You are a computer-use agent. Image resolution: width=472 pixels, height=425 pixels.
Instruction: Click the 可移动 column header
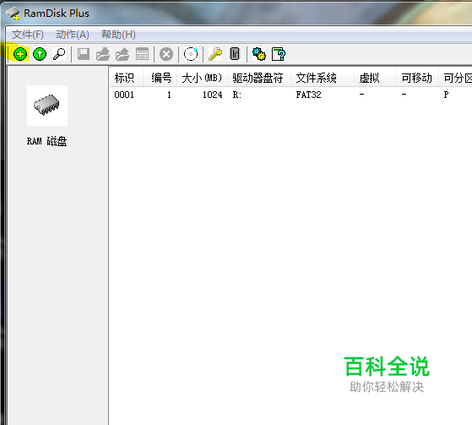click(417, 78)
